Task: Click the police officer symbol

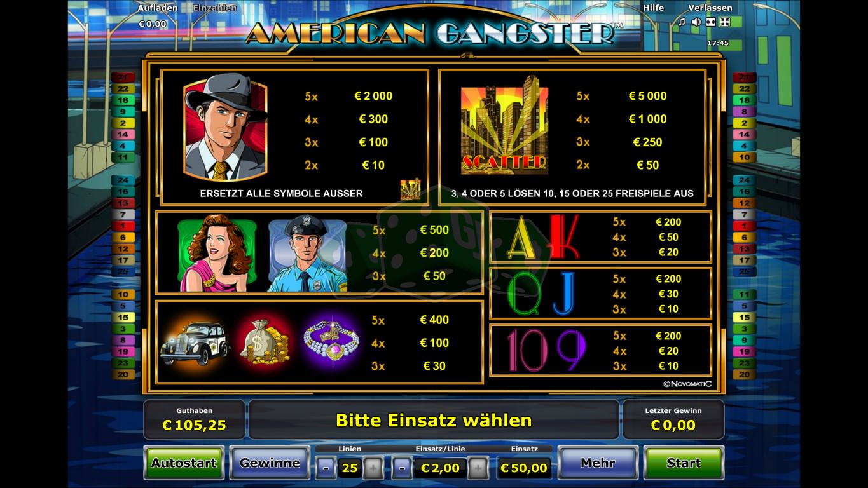Action: [308, 254]
